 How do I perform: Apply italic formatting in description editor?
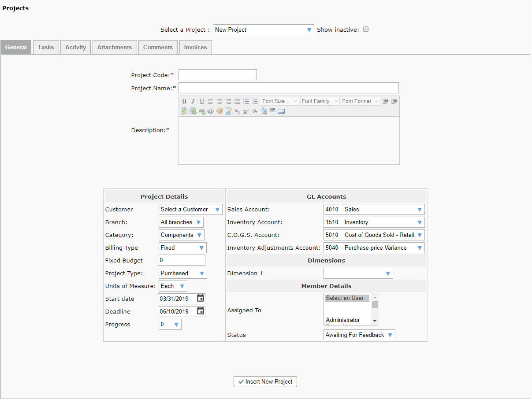(193, 101)
